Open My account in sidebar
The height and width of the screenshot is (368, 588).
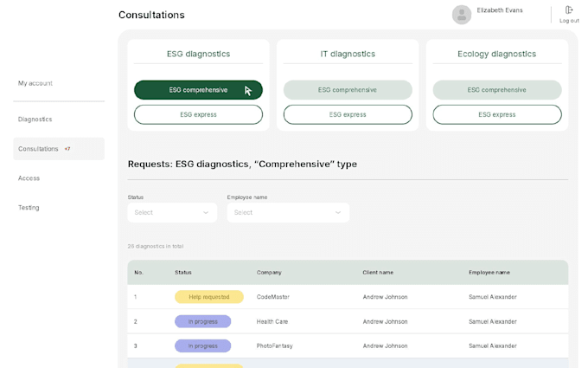click(x=35, y=83)
